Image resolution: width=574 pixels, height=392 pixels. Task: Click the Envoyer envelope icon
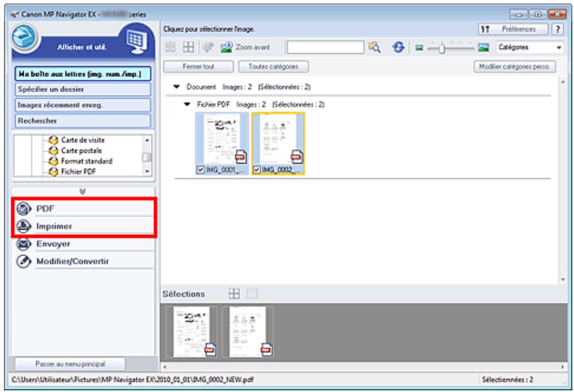[24, 244]
